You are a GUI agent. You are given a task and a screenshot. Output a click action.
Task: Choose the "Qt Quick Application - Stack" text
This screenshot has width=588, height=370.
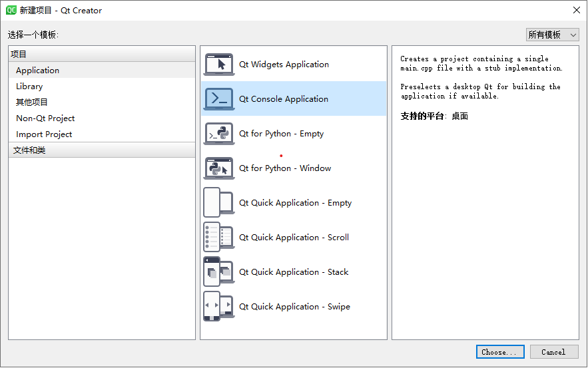click(x=294, y=272)
